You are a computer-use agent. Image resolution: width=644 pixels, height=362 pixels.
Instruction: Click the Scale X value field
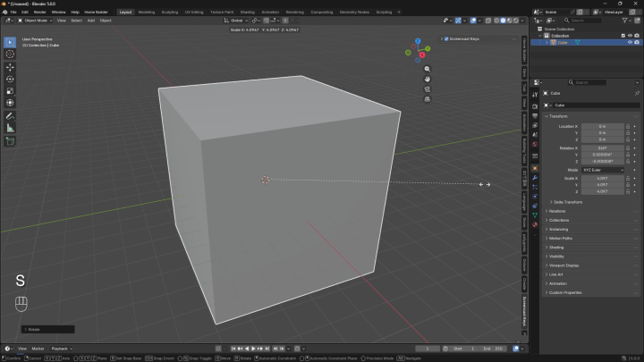[x=603, y=178]
